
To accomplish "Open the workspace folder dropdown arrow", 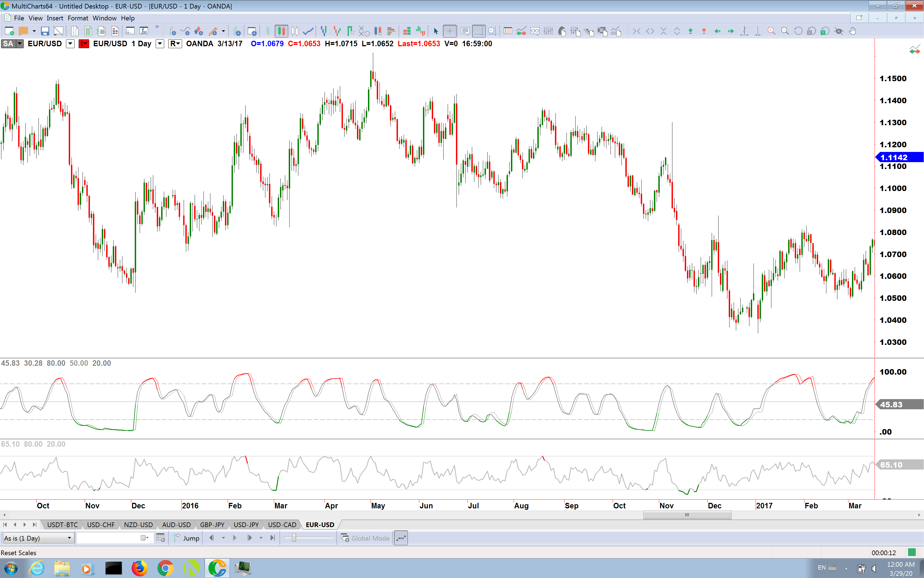I will click(x=34, y=31).
